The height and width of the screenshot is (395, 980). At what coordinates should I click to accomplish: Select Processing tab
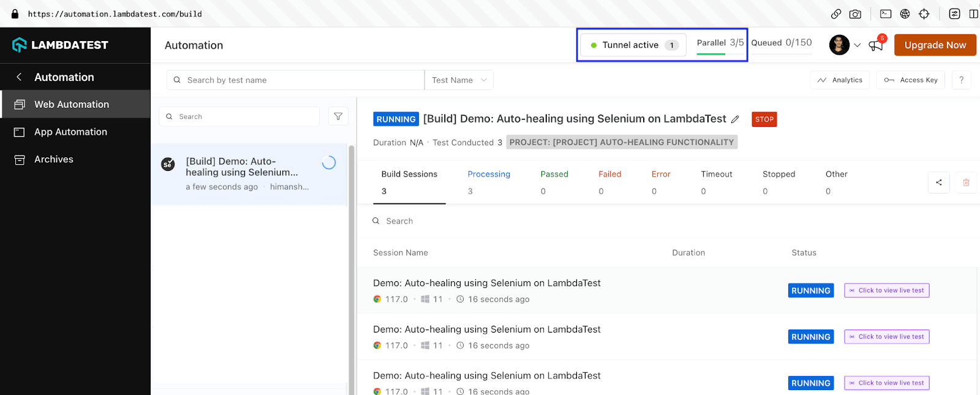coord(489,182)
